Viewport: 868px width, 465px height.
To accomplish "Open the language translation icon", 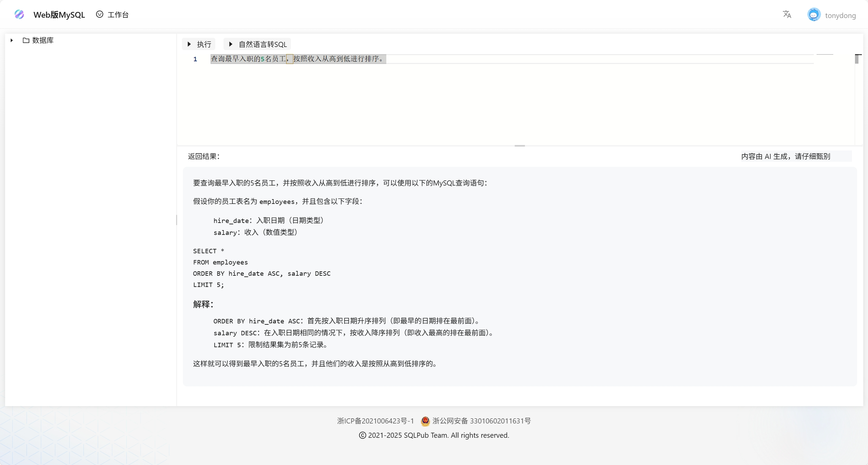I will pyautogui.click(x=787, y=14).
